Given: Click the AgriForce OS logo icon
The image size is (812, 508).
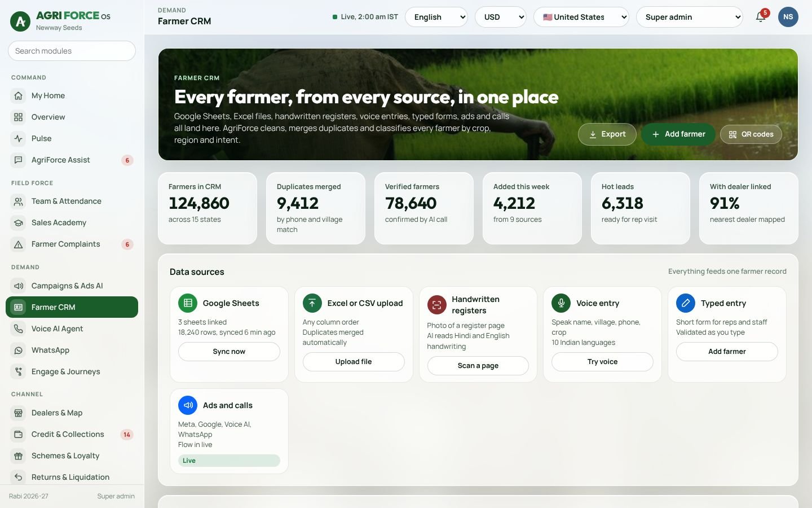Looking at the screenshot, I should pos(21,21).
